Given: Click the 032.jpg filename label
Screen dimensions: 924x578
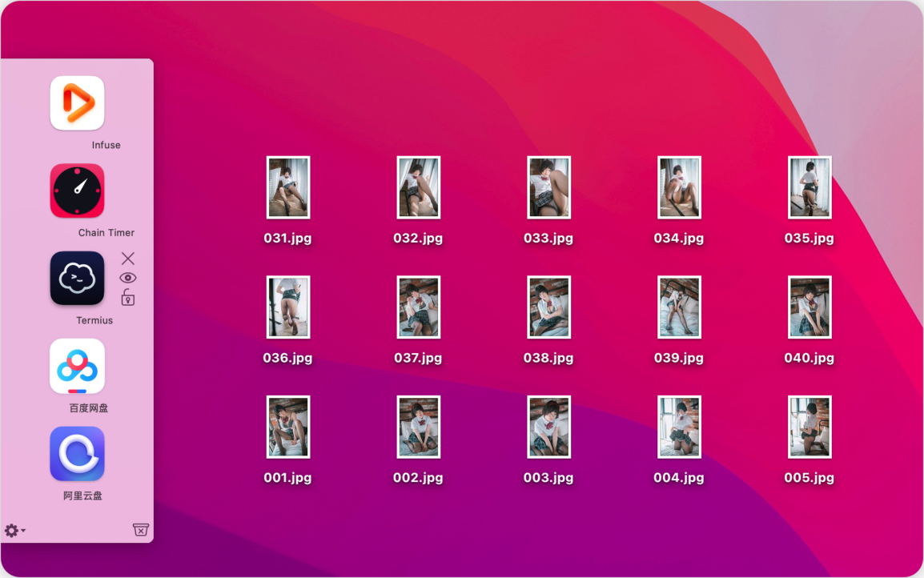Looking at the screenshot, I should click(418, 239).
